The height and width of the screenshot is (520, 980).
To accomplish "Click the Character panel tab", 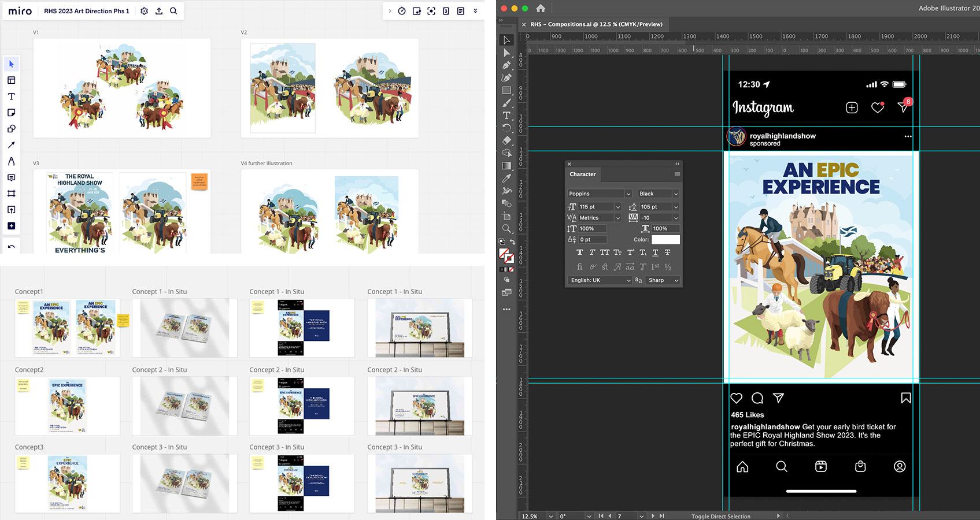I will coord(582,174).
